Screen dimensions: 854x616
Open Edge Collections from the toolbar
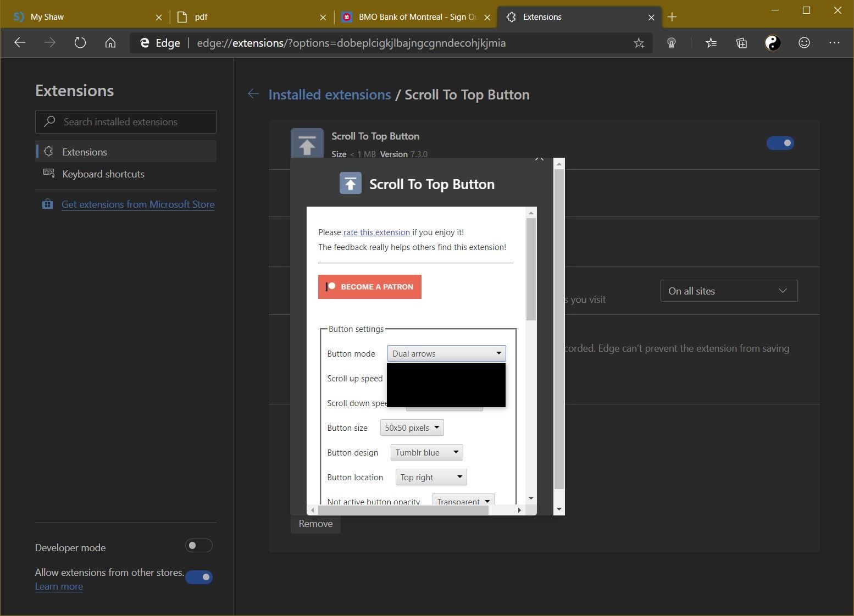point(741,42)
